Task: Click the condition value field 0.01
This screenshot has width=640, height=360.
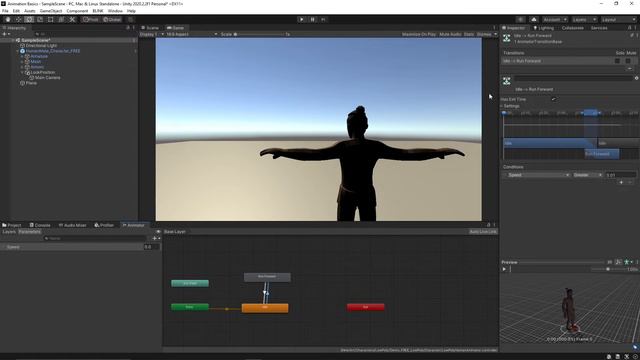Action: (621, 175)
